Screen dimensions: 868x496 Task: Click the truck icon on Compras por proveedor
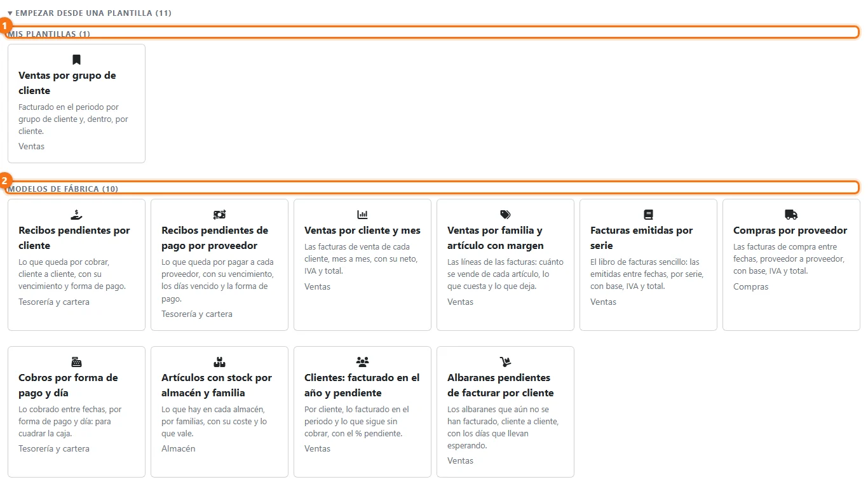click(791, 215)
